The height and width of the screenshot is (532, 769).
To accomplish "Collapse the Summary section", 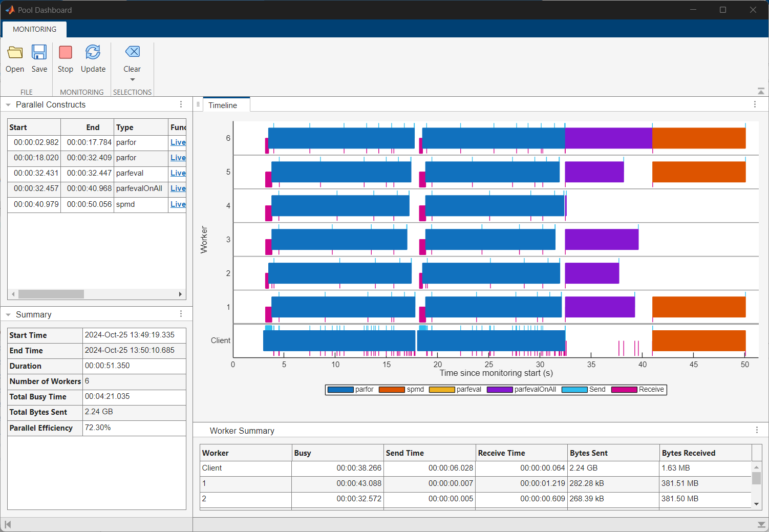I will point(8,315).
